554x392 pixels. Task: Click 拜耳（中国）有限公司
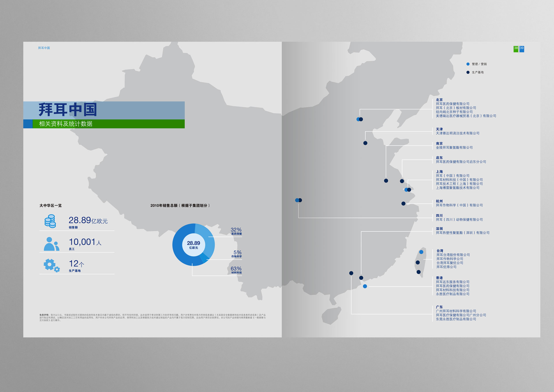point(452,176)
